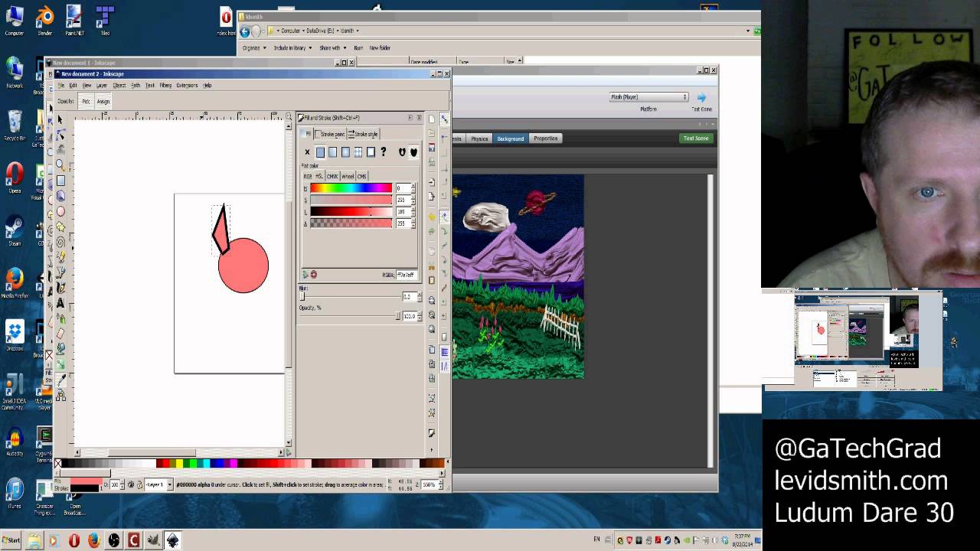This screenshot has height=551, width=980.
Task: Open the Layer menu
Action: pyautogui.click(x=101, y=85)
